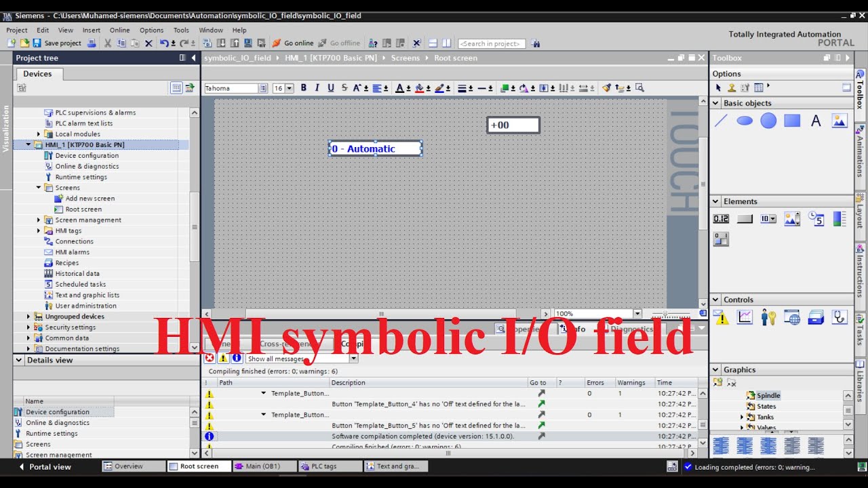The height and width of the screenshot is (488, 868).
Task: Select the text font color button
Action: point(399,88)
